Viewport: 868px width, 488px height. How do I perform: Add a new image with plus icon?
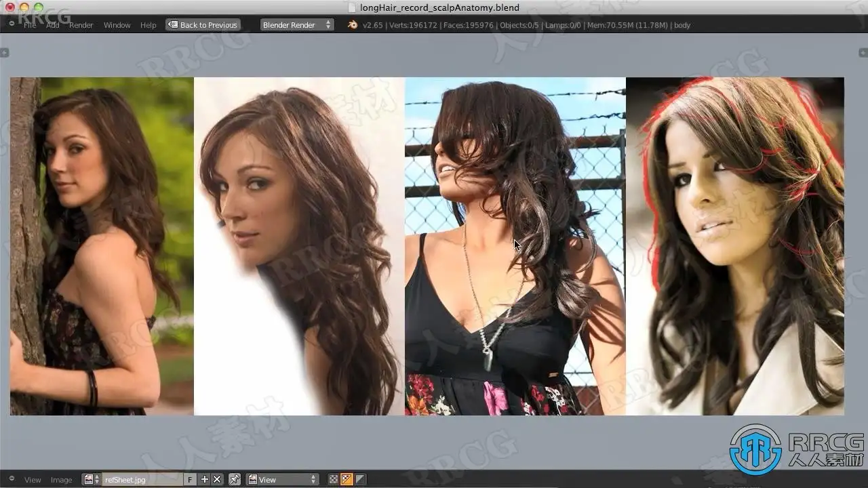(204, 479)
